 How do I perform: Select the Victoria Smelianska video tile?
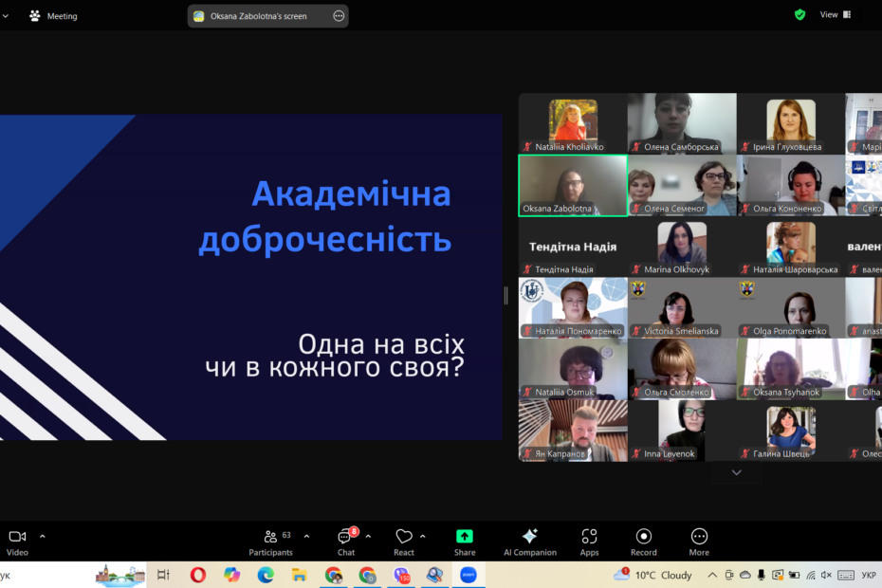tap(682, 308)
